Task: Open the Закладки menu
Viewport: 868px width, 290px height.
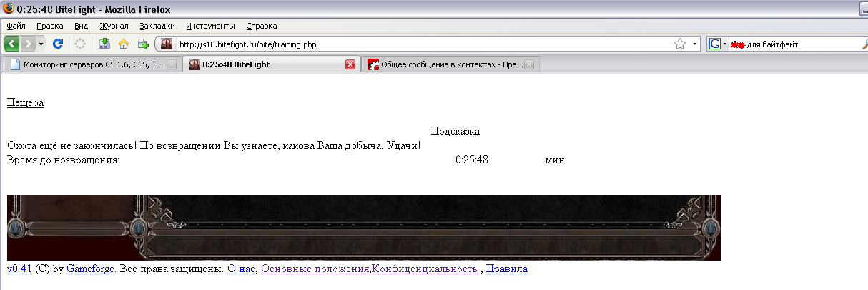Action: tap(157, 26)
